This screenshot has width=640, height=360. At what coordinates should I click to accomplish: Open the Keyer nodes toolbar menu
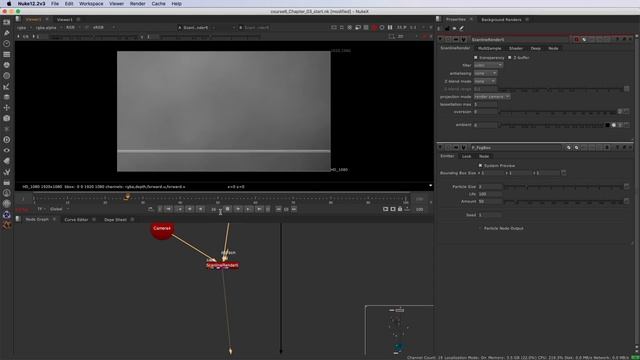[x=7, y=86]
